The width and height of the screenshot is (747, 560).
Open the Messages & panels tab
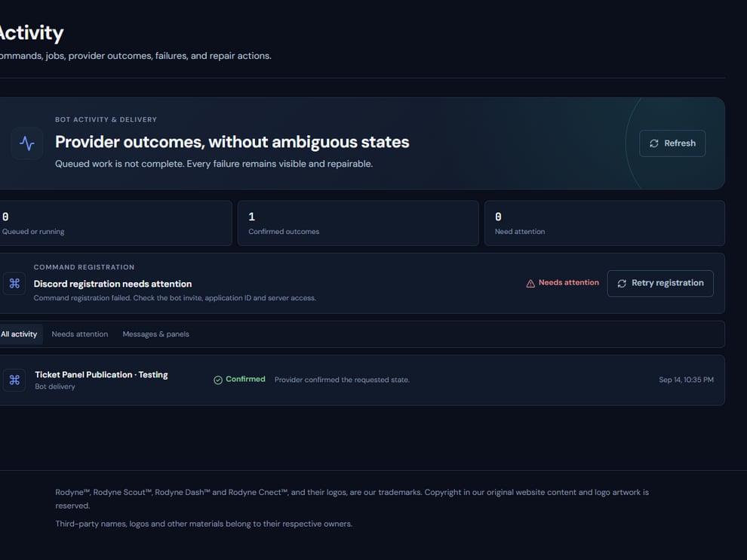(x=155, y=334)
